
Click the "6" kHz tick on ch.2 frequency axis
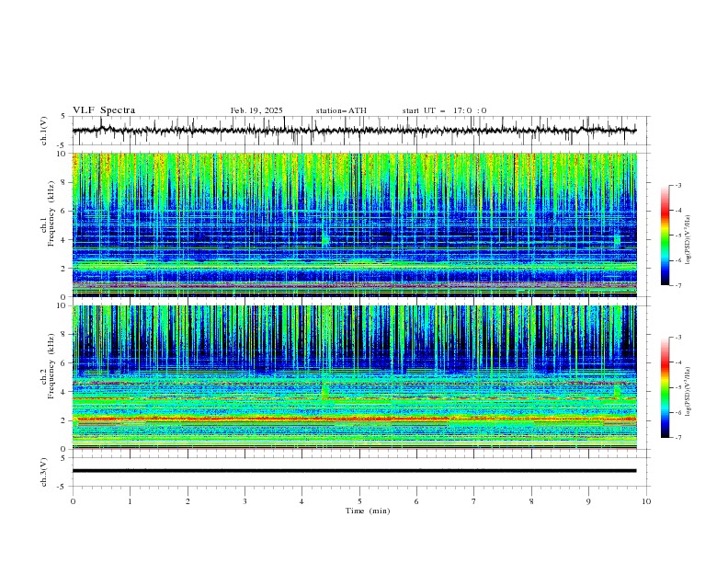pyautogui.click(x=64, y=363)
